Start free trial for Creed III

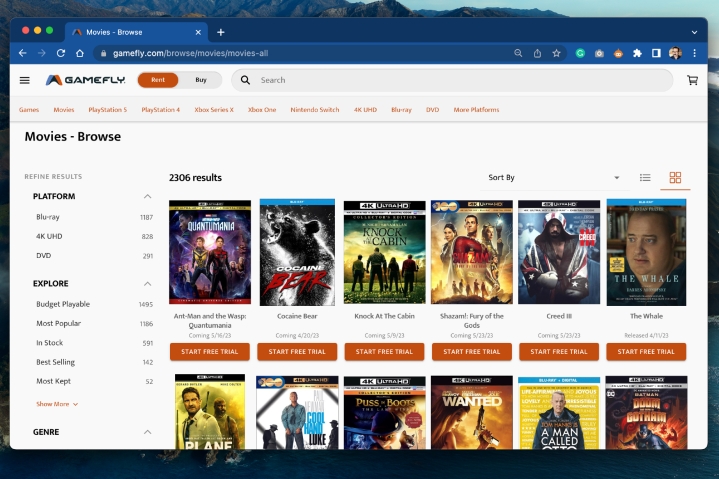[559, 352]
